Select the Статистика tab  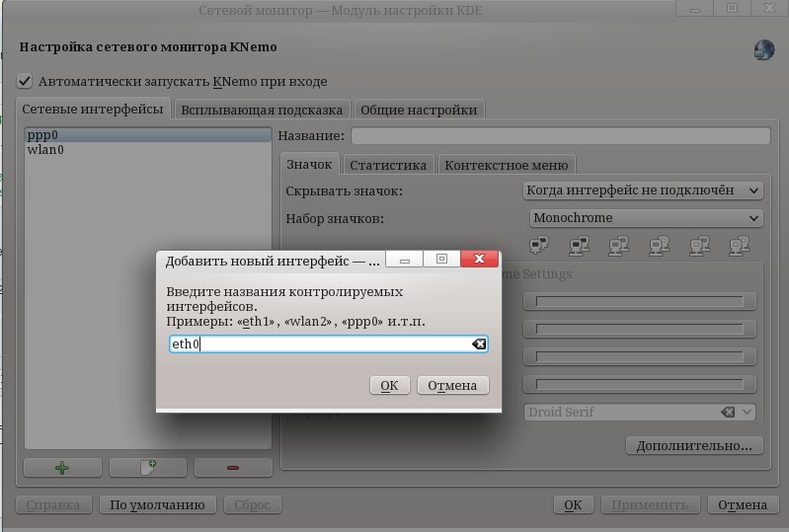click(388, 165)
